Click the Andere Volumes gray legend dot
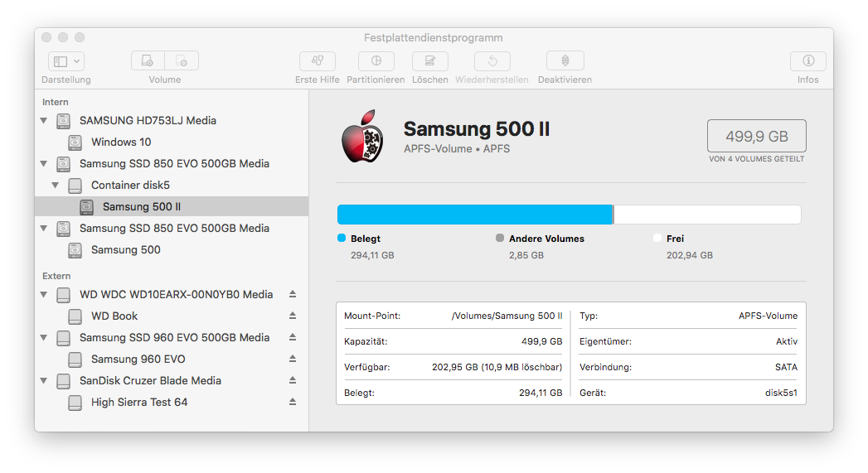This screenshot has height=473, width=868. point(500,238)
